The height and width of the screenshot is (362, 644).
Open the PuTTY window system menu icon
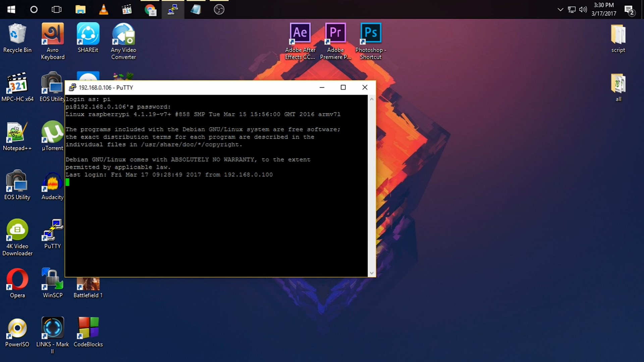72,87
